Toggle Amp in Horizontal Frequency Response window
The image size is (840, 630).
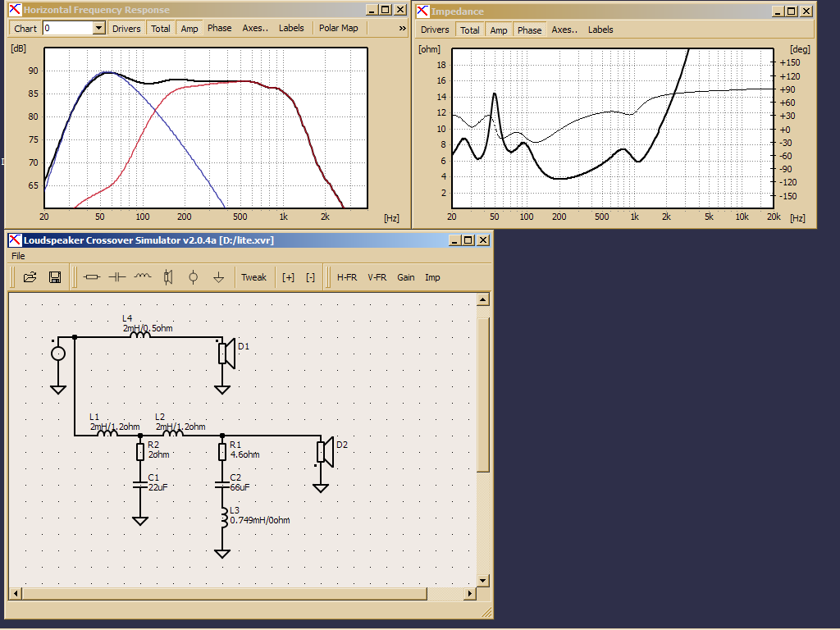tap(189, 29)
